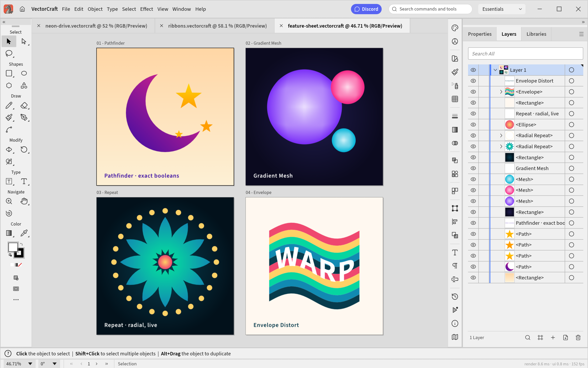Hide the Envelope Distort layer

pos(473,81)
